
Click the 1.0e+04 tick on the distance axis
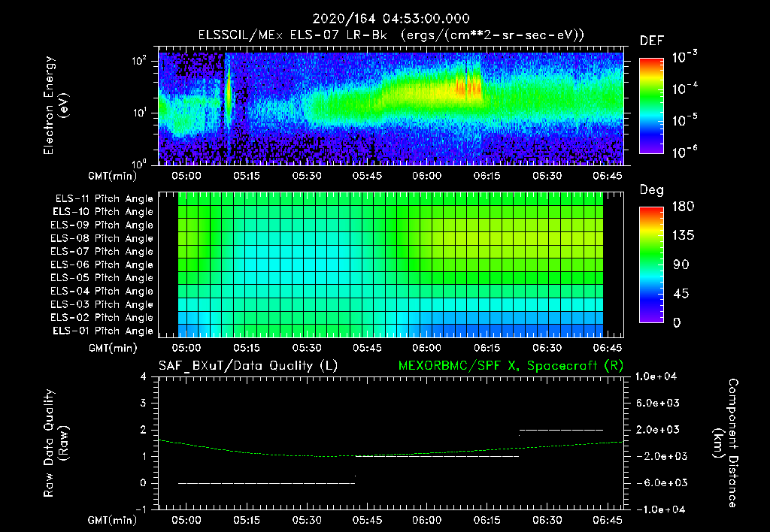tap(656, 376)
